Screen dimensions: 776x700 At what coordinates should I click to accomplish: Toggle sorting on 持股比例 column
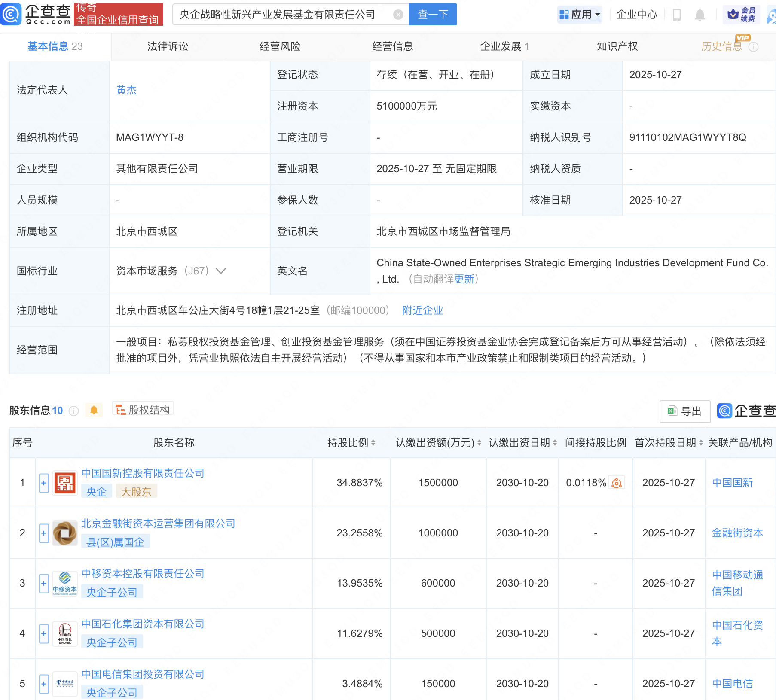373,443
